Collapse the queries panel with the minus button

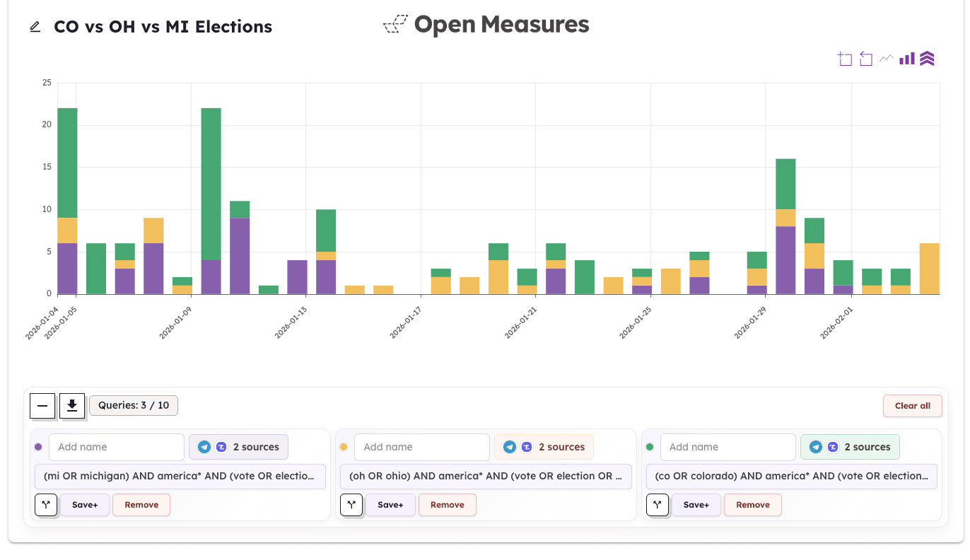pyautogui.click(x=42, y=406)
